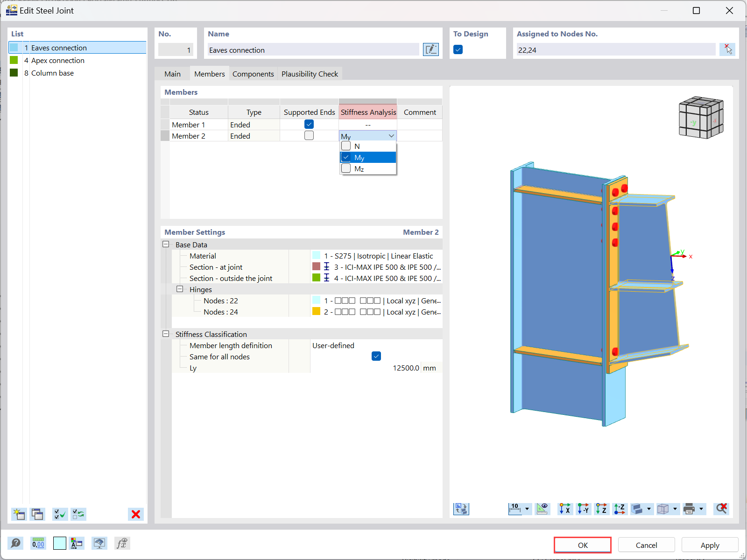The width and height of the screenshot is (747, 560).
Task: Collapse the Stiffness Classification section
Action: click(x=166, y=334)
